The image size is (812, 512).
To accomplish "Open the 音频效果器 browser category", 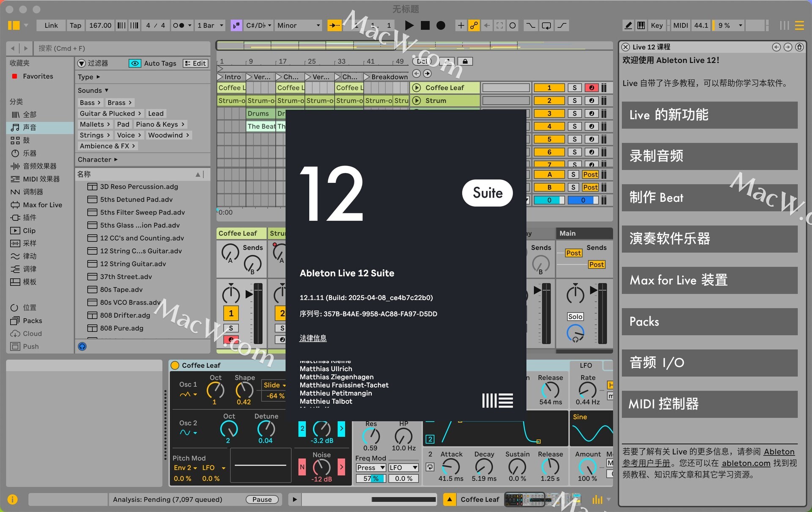I will click(41, 166).
